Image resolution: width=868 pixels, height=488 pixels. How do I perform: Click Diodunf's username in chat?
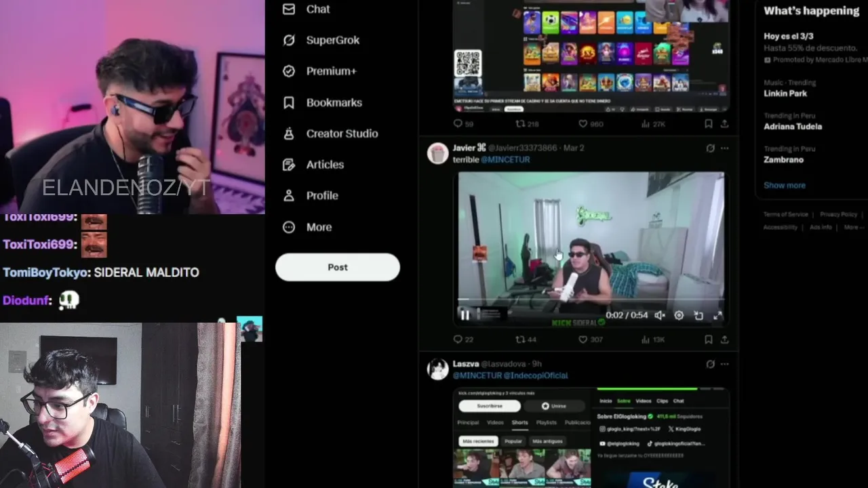tap(26, 300)
